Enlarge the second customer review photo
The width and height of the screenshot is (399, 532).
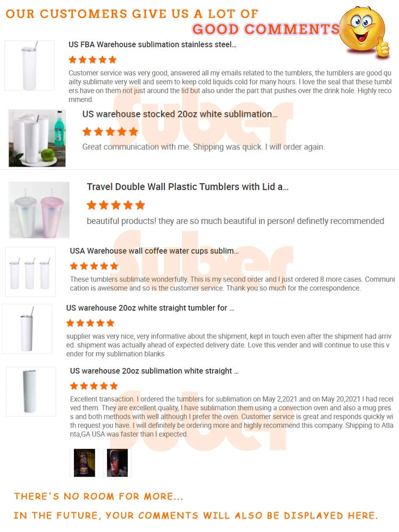click(x=118, y=463)
